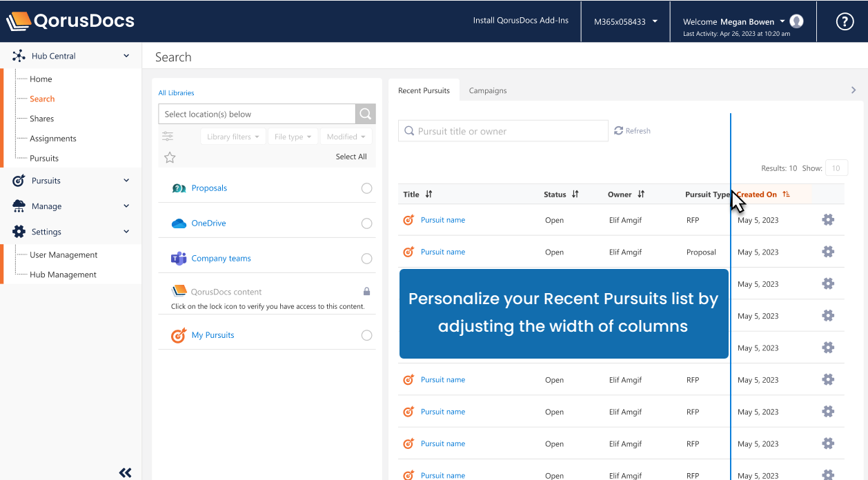Open the Proposals library link

pyautogui.click(x=209, y=188)
